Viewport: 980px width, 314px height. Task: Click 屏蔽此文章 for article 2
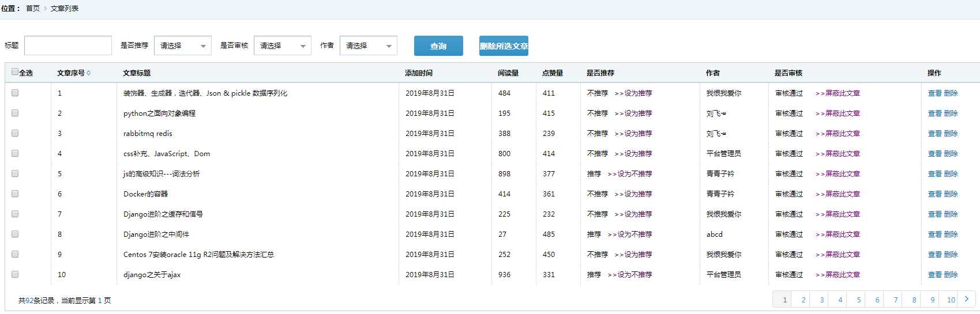click(x=838, y=114)
